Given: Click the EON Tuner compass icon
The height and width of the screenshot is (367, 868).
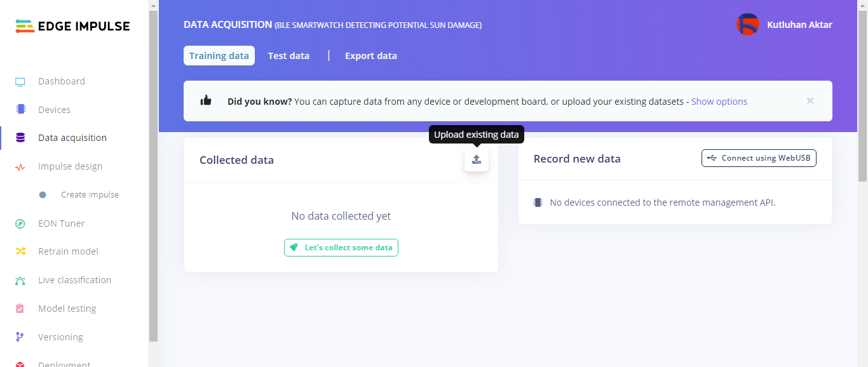Looking at the screenshot, I should (x=20, y=224).
